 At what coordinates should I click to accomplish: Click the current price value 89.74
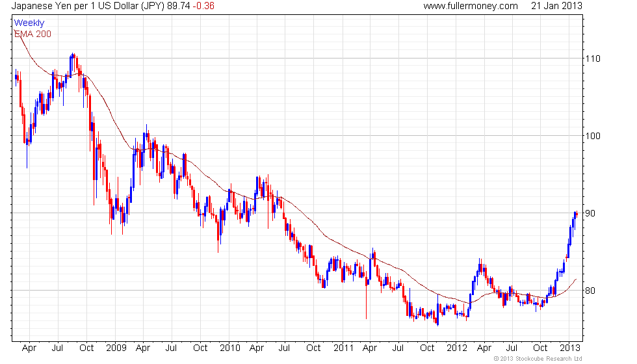tap(179, 6)
